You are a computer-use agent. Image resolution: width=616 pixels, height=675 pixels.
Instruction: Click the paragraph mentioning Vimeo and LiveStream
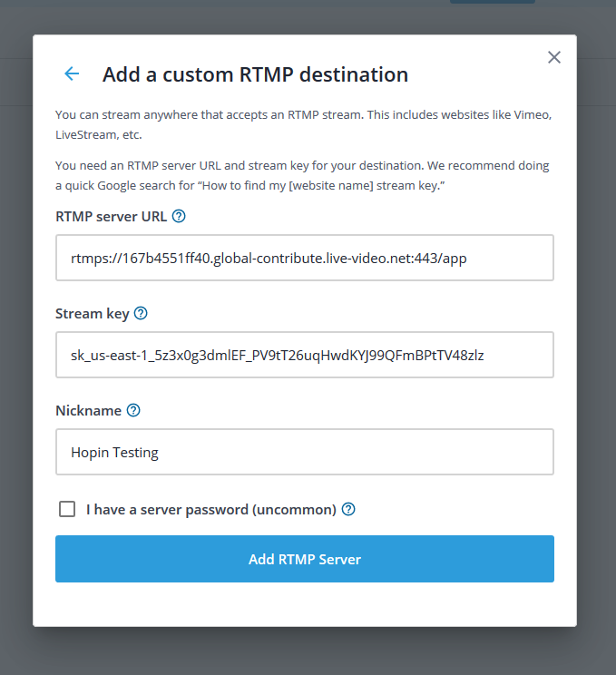[x=304, y=125]
